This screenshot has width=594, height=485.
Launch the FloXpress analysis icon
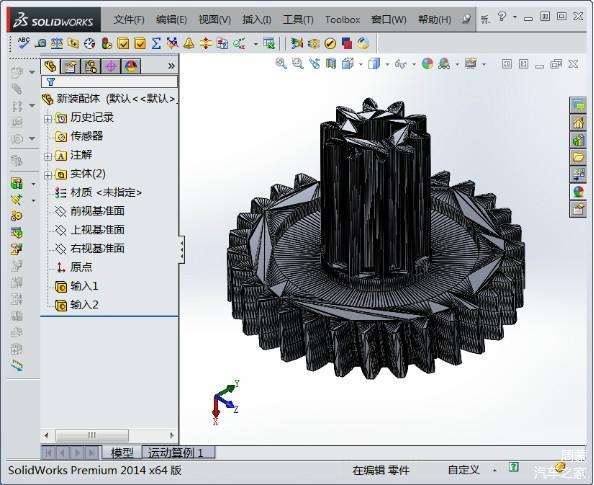314,44
